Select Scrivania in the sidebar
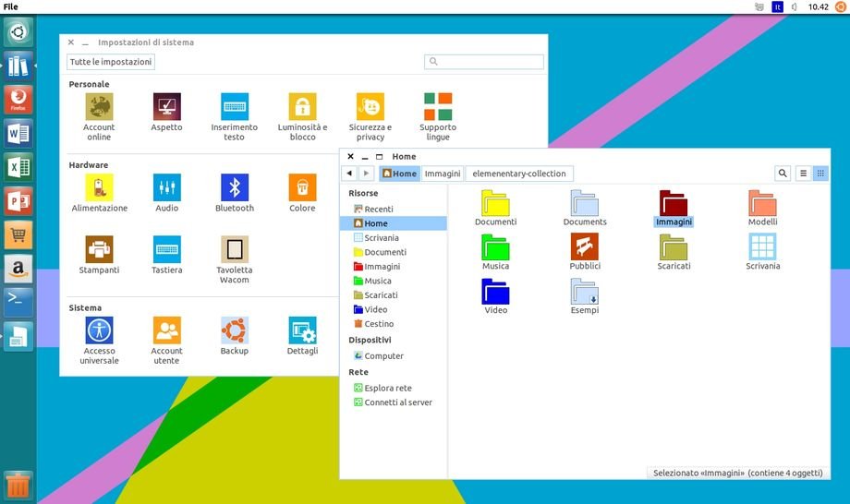This screenshot has width=850, height=504. (x=381, y=238)
